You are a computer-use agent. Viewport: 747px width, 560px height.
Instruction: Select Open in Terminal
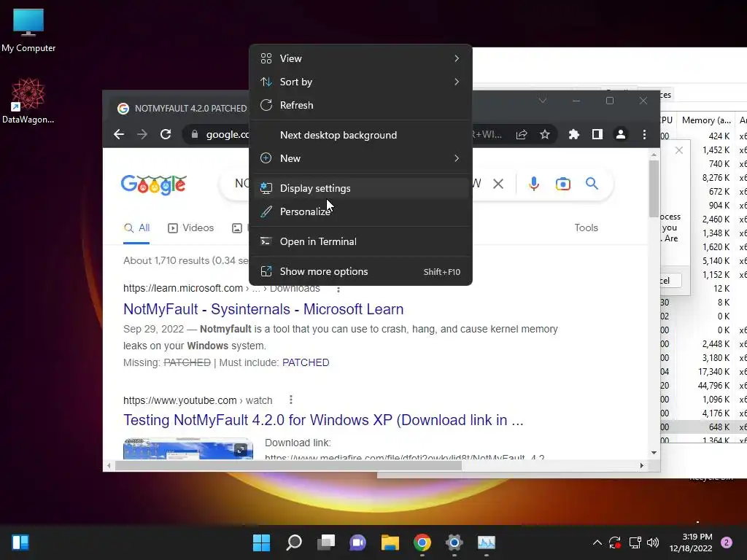pos(360,241)
